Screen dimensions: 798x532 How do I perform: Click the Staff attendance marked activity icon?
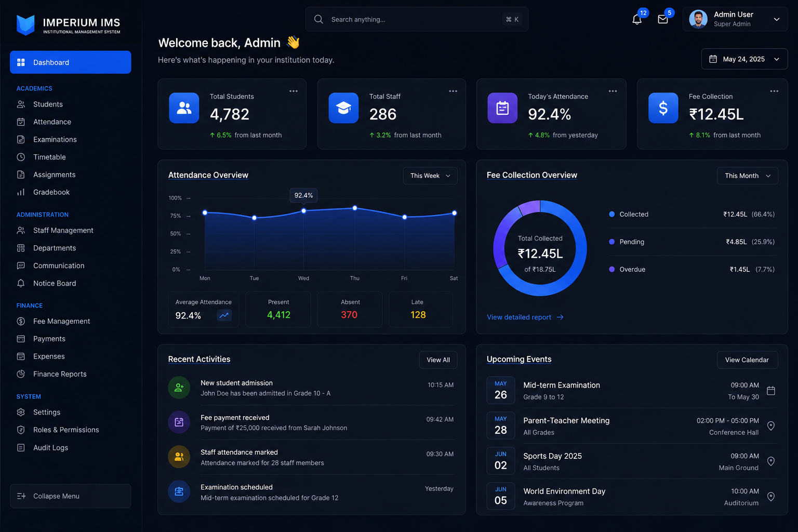(179, 457)
